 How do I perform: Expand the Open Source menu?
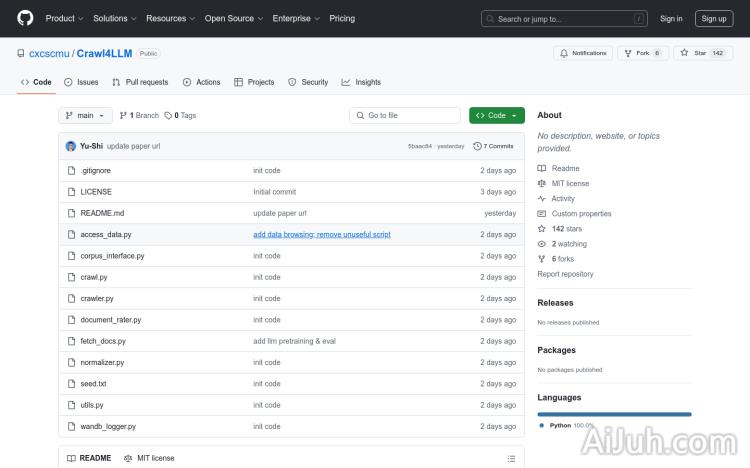tap(233, 18)
